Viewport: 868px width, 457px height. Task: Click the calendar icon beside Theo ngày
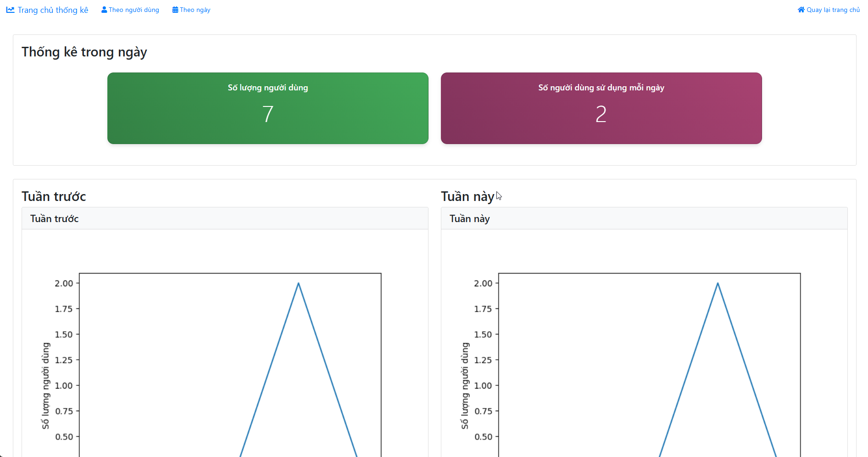pos(175,10)
